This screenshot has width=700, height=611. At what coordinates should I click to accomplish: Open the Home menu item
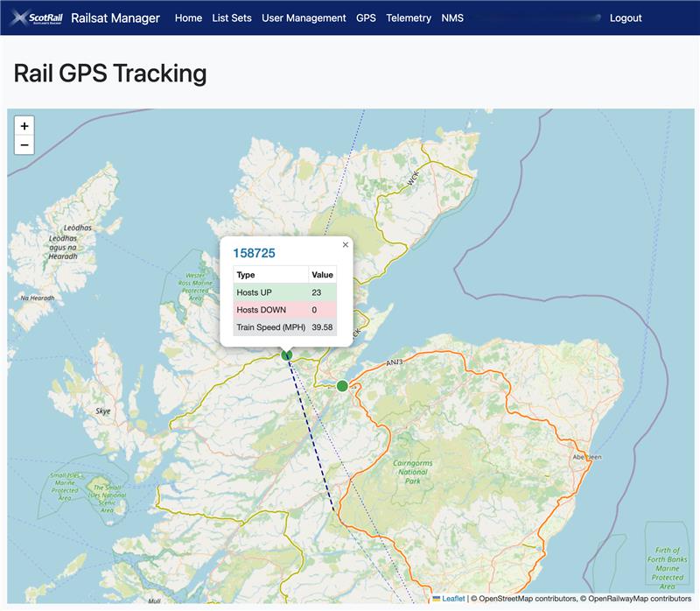[188, 18]
